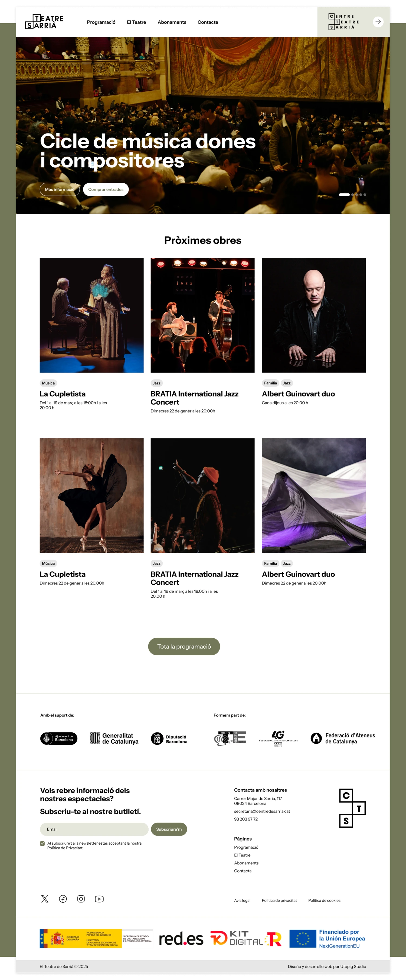Screen dimensions: 406x980
Task: Click the Email newsletter input field
Action: coord(94,829)
